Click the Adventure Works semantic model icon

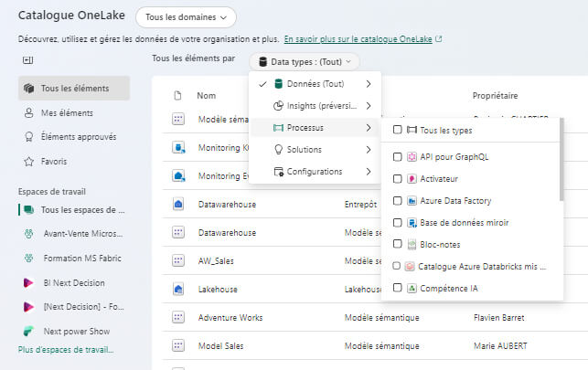[178, 317]
